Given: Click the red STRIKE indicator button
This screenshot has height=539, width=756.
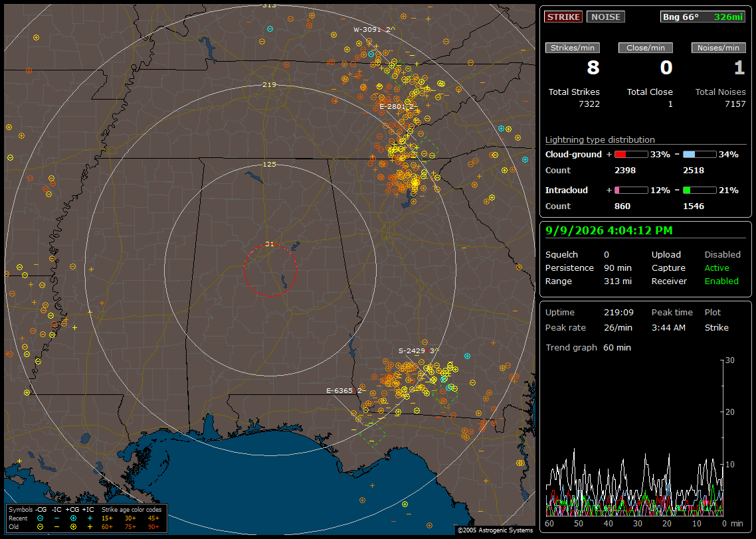Looking at the screenshot, I should [563, 17].
